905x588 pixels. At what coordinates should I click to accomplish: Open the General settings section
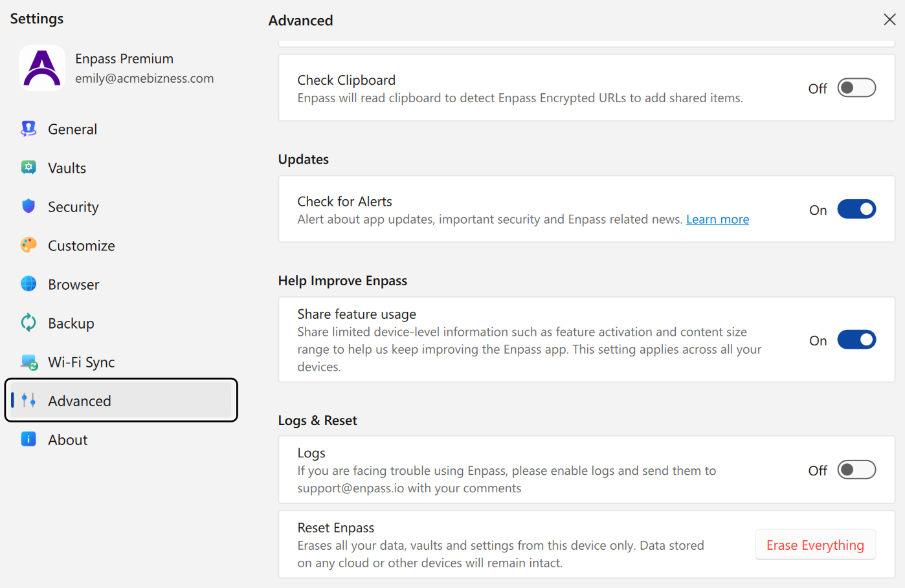[x=121, y=129]
